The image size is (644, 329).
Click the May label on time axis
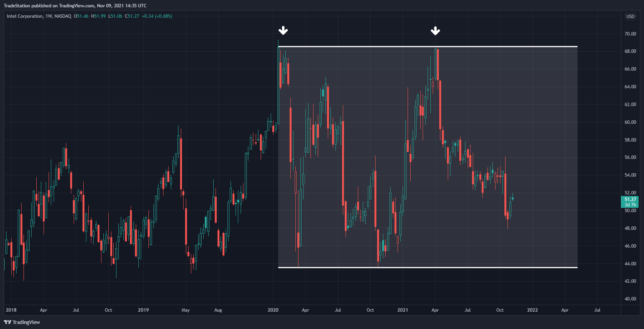pyautogui.click(x=185, y=310)
